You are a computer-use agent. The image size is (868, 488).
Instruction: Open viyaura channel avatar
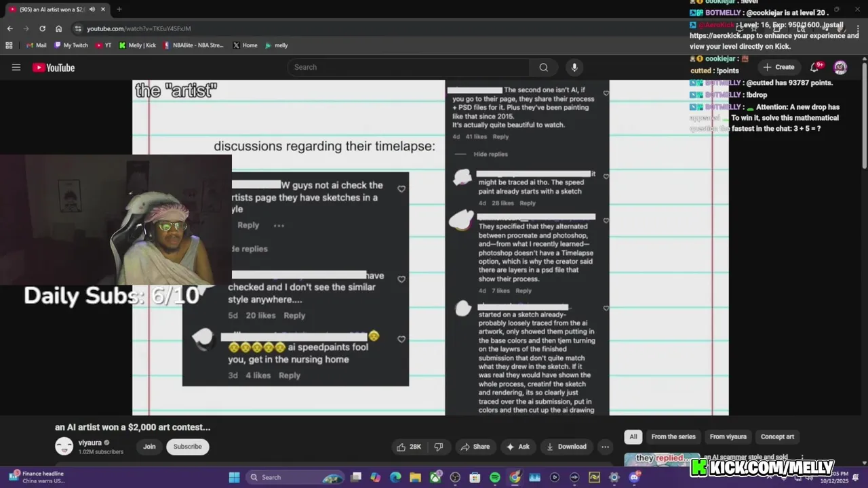pyautogui.click(x=64, y=446)
